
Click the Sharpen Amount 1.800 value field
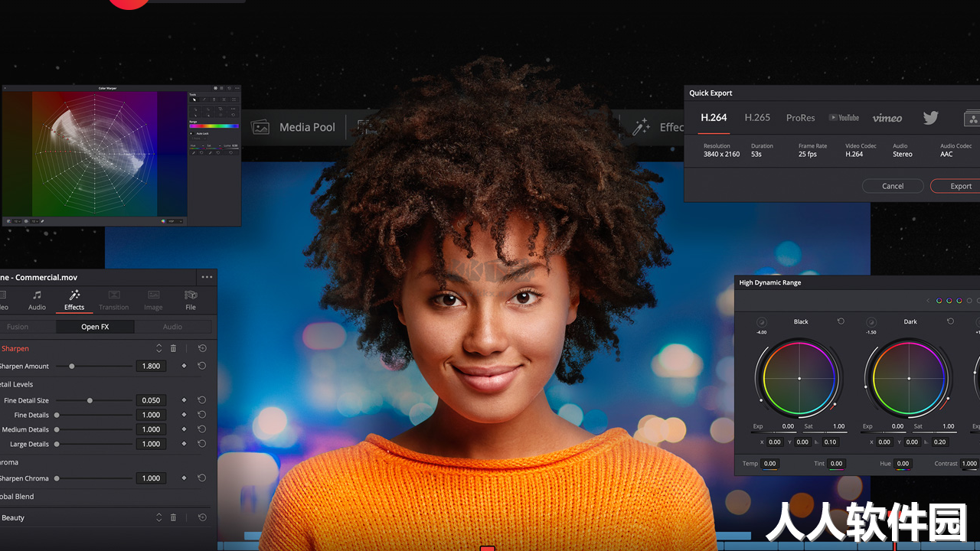(x=152, y=366)
